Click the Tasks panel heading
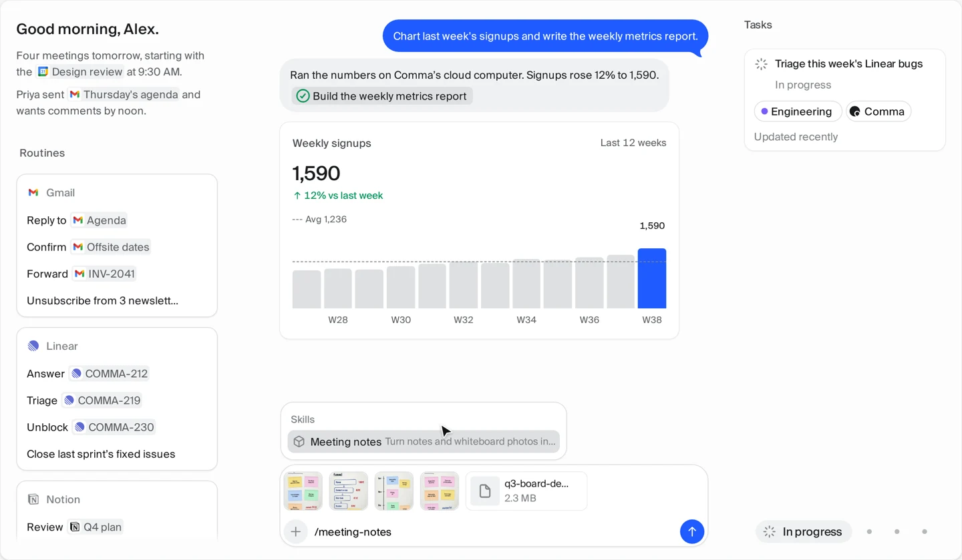 pyautogui.click(x=758, y=25)
